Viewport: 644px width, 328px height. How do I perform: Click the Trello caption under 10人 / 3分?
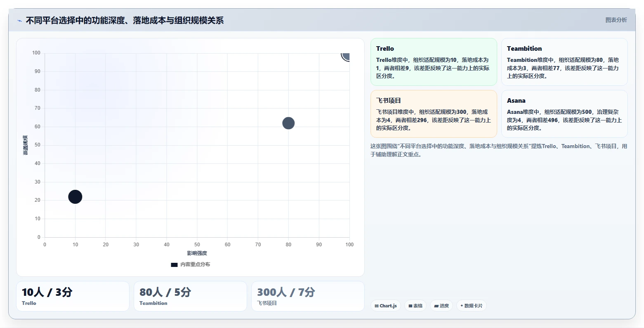click(29, 303)
